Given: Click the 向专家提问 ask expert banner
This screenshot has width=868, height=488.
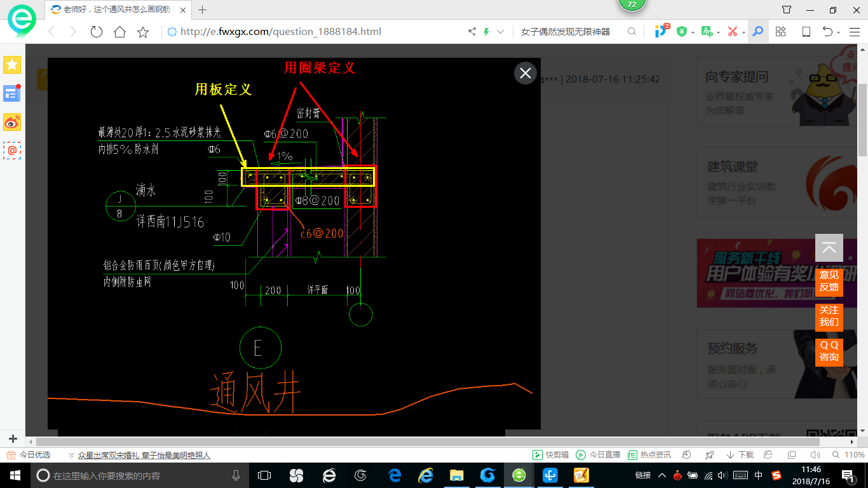Looking at the screenshot, I should click(777, 93).
